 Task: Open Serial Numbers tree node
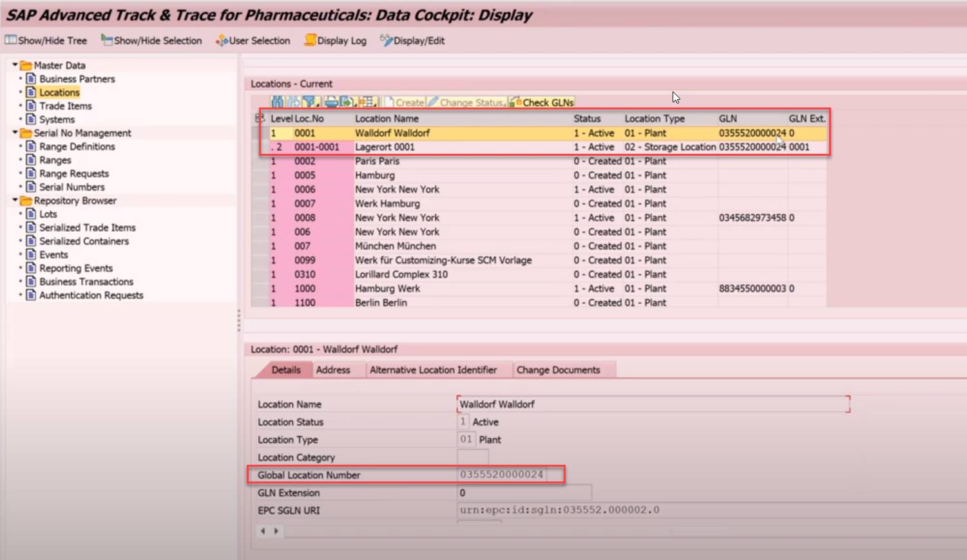[72, 187]
